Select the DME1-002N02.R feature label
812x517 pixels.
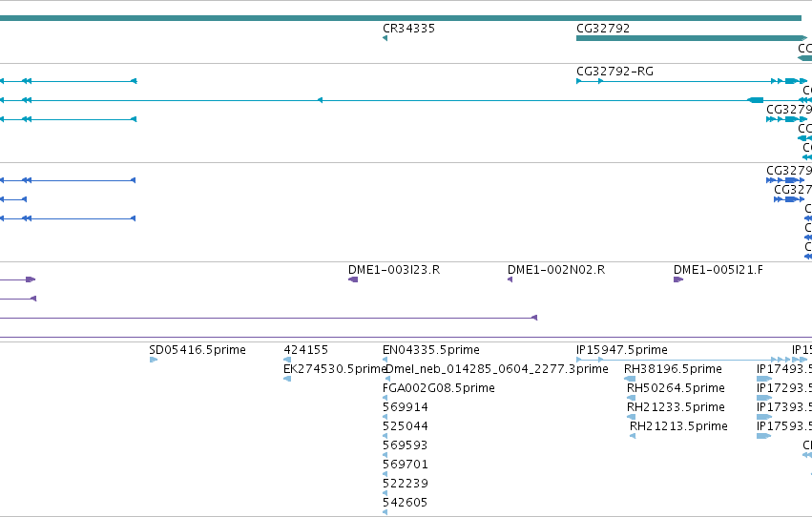point(556,270)
